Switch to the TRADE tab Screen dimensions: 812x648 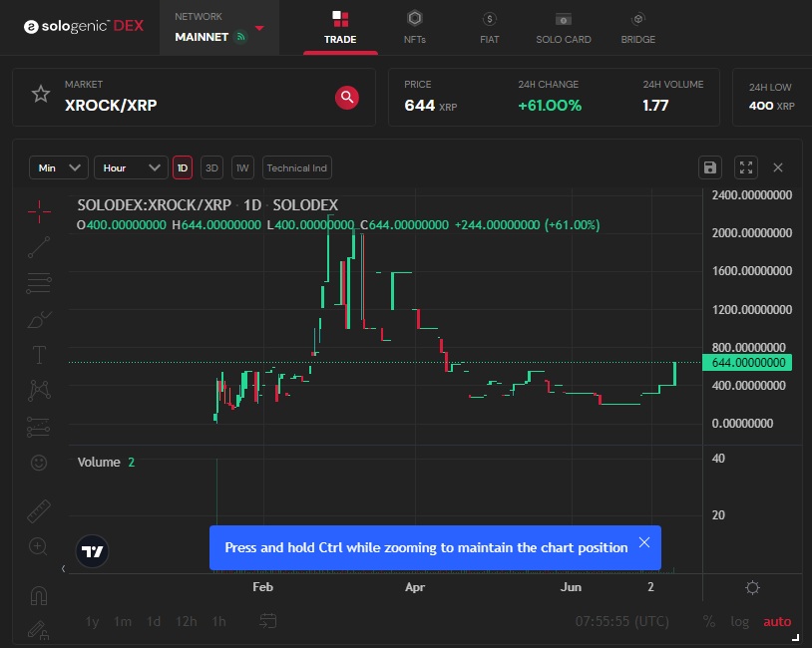[340, 28]
